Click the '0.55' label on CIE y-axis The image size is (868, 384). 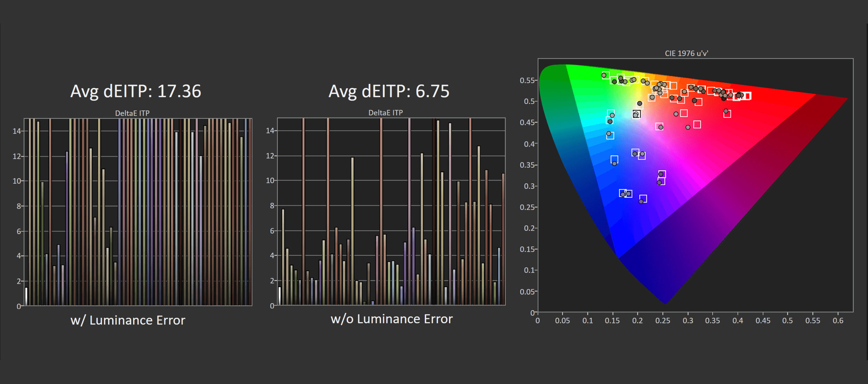(x=527, y=80)
